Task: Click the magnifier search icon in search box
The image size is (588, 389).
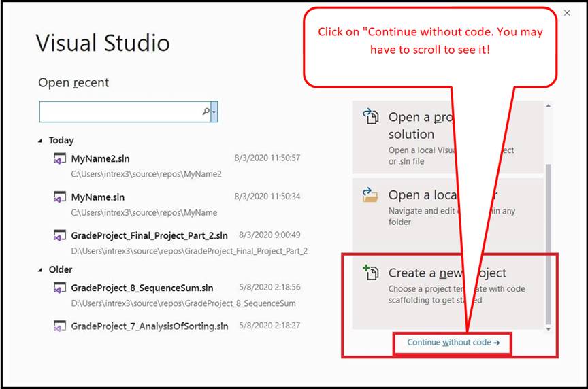Action: click(x=206, y=112)
